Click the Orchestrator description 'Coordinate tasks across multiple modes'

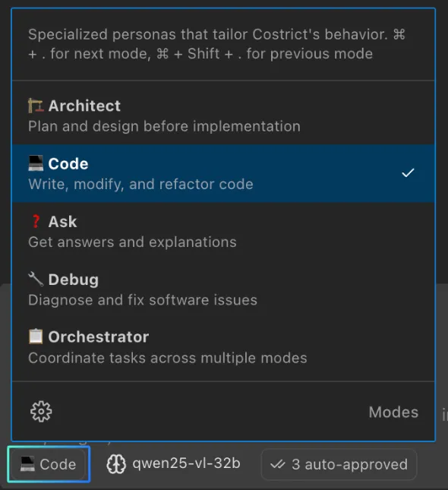tap(168, 358)
